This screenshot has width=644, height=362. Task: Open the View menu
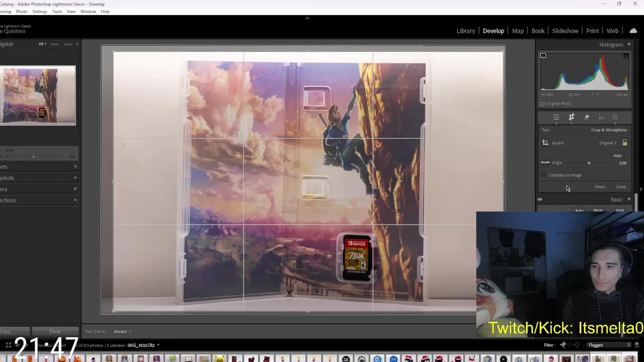(x=71, y=11)
